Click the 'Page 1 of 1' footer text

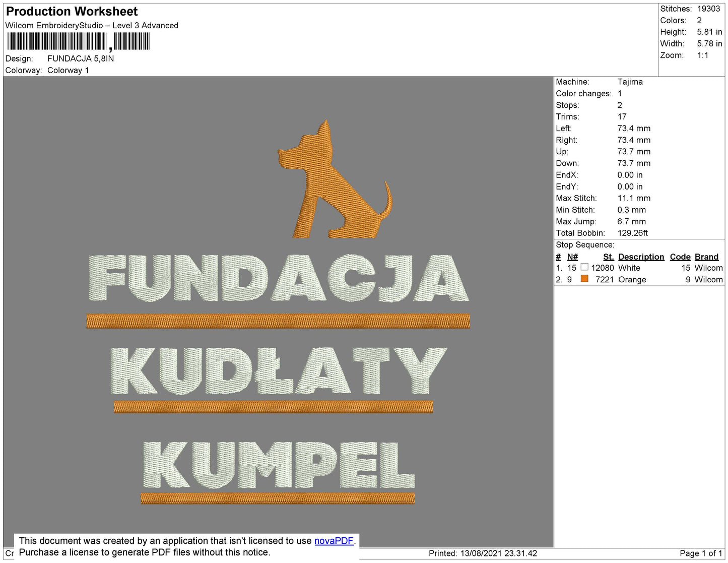[701, 553]
